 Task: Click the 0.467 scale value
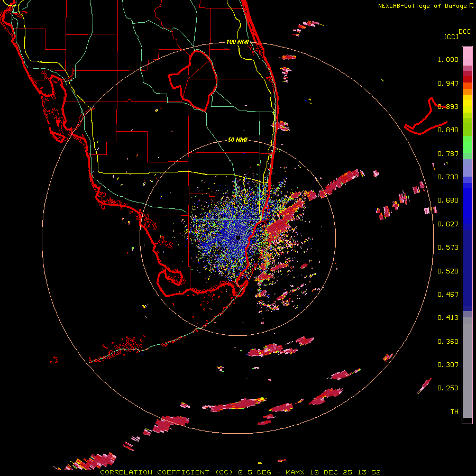[448, 295]
